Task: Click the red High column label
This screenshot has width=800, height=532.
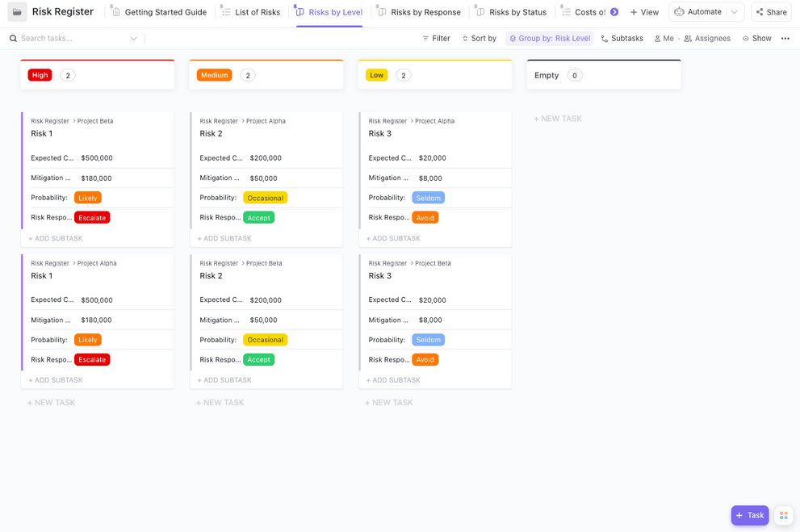Action: pos(40,75)
